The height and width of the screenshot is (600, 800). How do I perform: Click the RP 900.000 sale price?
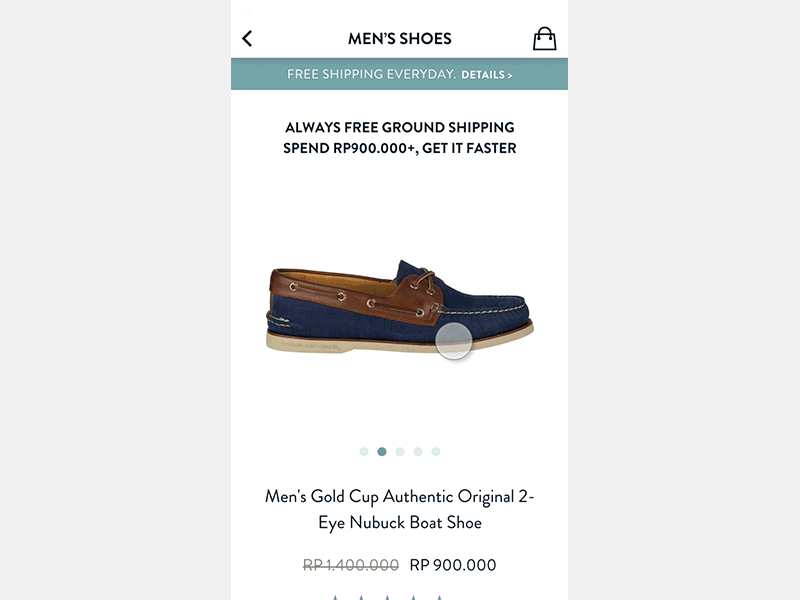pyautogui.click(x=453, y=565)
